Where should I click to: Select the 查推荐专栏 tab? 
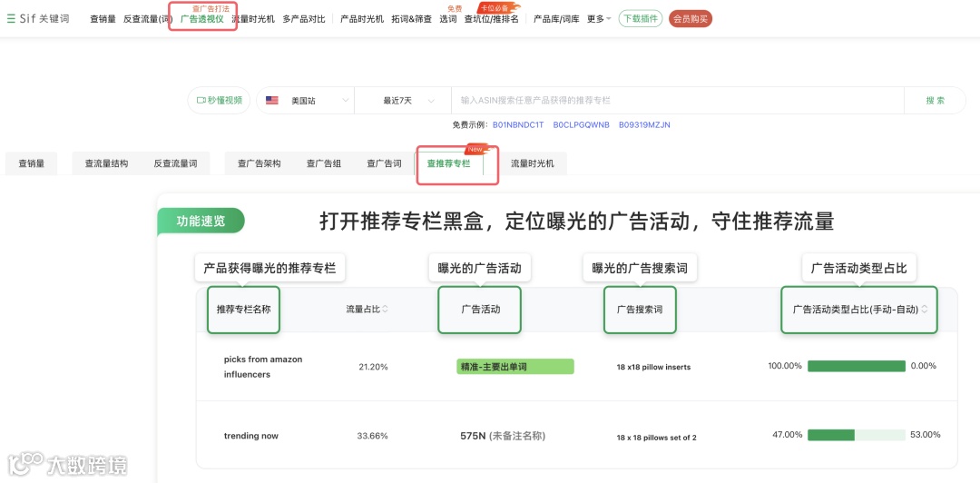pyautogui.click(x=449, y=164)
